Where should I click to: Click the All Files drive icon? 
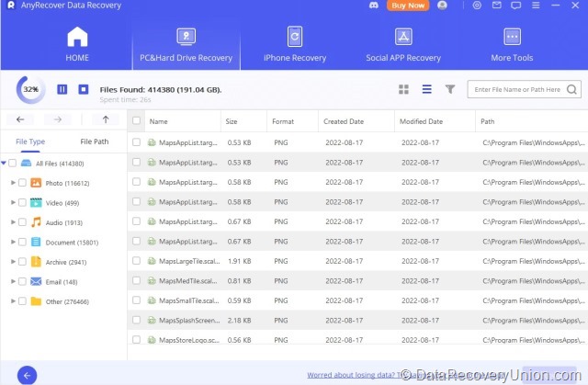tap(26, 163)
